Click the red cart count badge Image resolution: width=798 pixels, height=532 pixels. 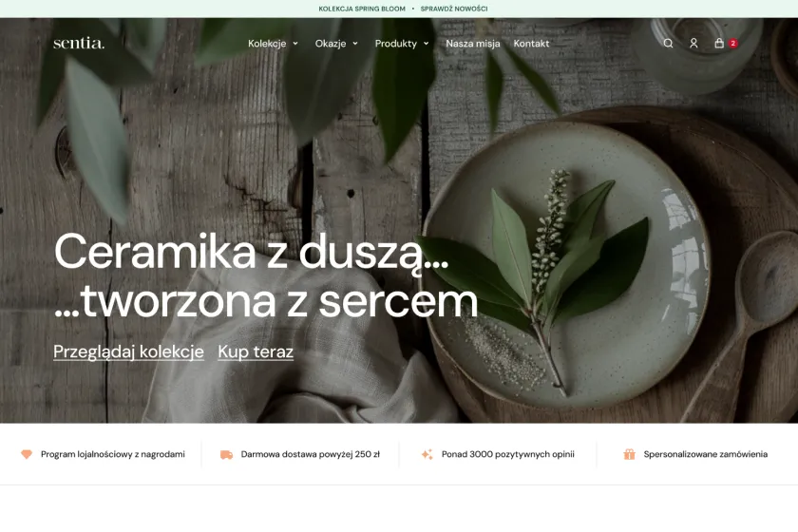[732, 44]
